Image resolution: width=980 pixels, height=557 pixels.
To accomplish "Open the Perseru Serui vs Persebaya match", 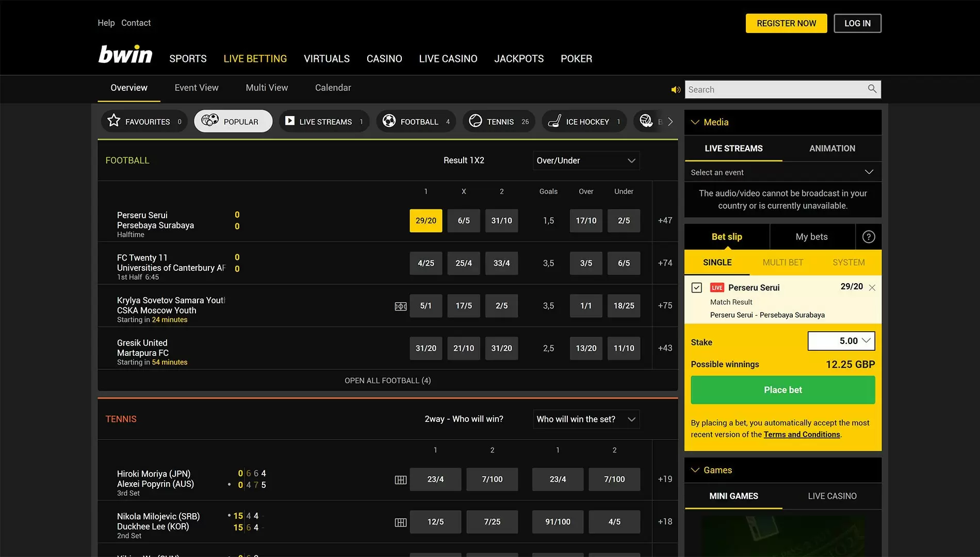I will click(155, 220).
